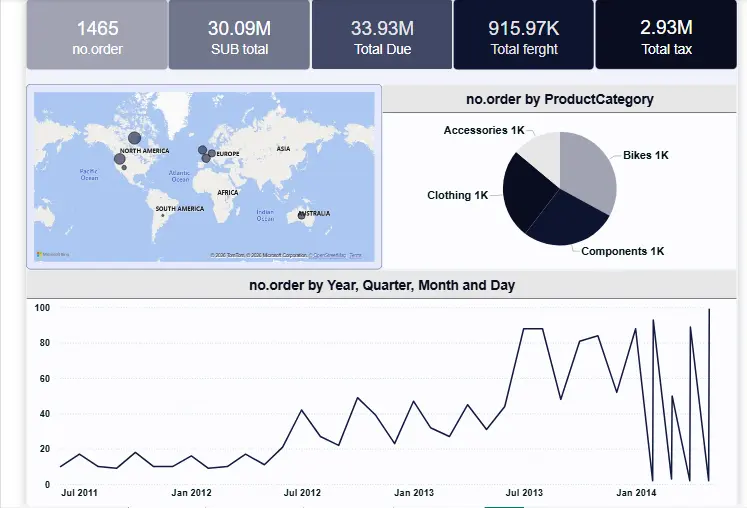Click the Accessories 1K label
Image resolution: width=747 pixels, height=508 pixels.
(484, 130)
